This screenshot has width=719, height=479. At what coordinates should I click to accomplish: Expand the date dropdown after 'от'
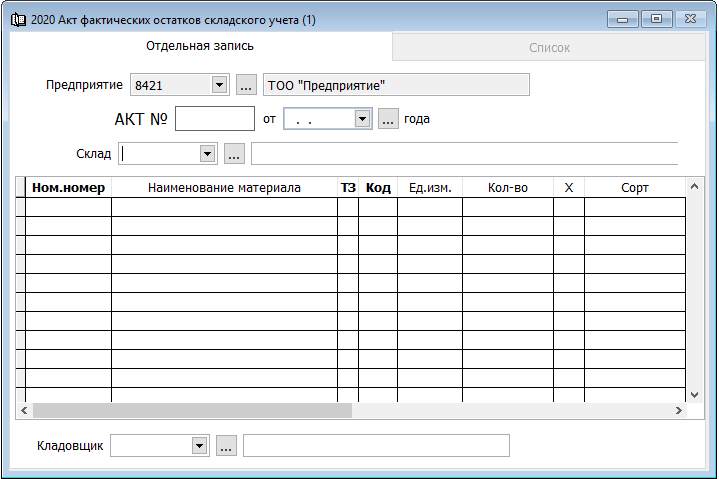[x=362, y=119]
